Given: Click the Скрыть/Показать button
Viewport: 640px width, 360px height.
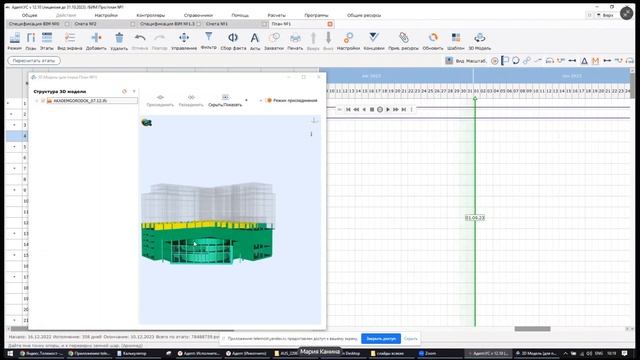Looking at the screenshot, I should [x=225, y=101].
